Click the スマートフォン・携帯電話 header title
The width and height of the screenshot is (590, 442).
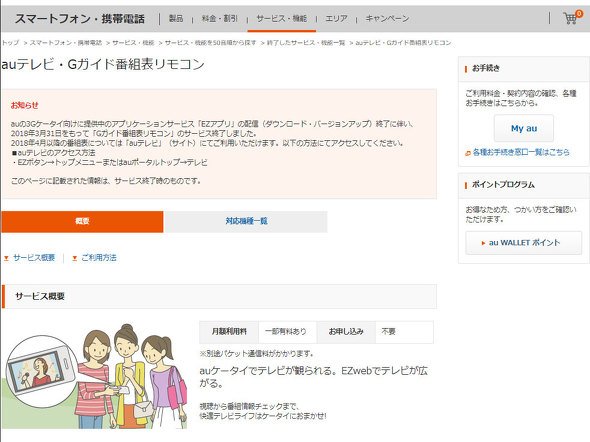pyautogui.click(x=80, y=18)
